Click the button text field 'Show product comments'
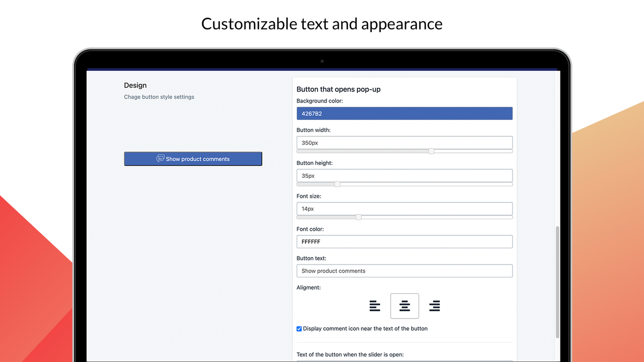 [405, 270]
